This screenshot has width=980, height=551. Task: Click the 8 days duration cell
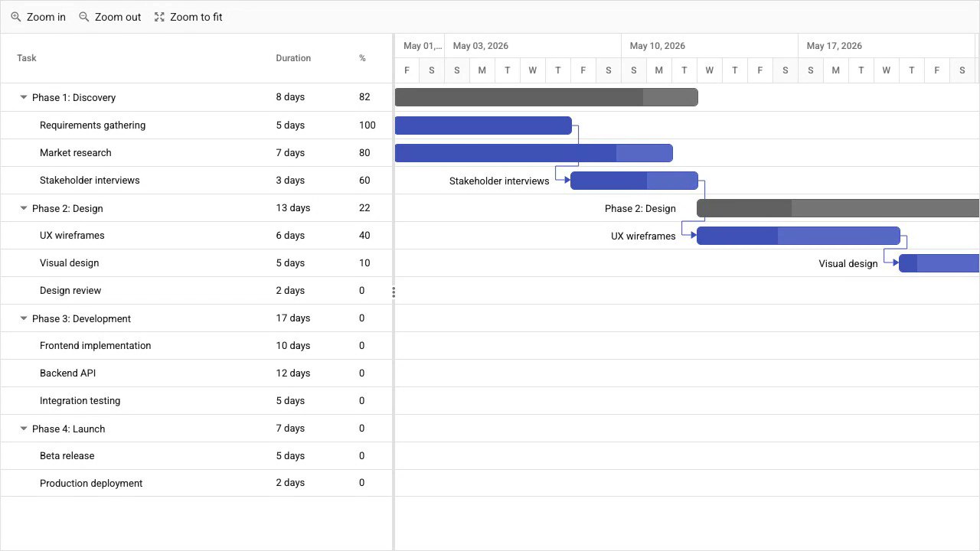(x=309, y=97)
